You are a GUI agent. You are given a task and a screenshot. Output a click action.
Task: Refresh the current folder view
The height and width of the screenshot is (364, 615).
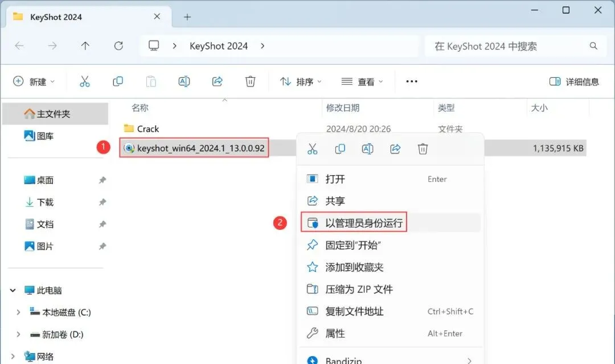click(x=118, y=46)
